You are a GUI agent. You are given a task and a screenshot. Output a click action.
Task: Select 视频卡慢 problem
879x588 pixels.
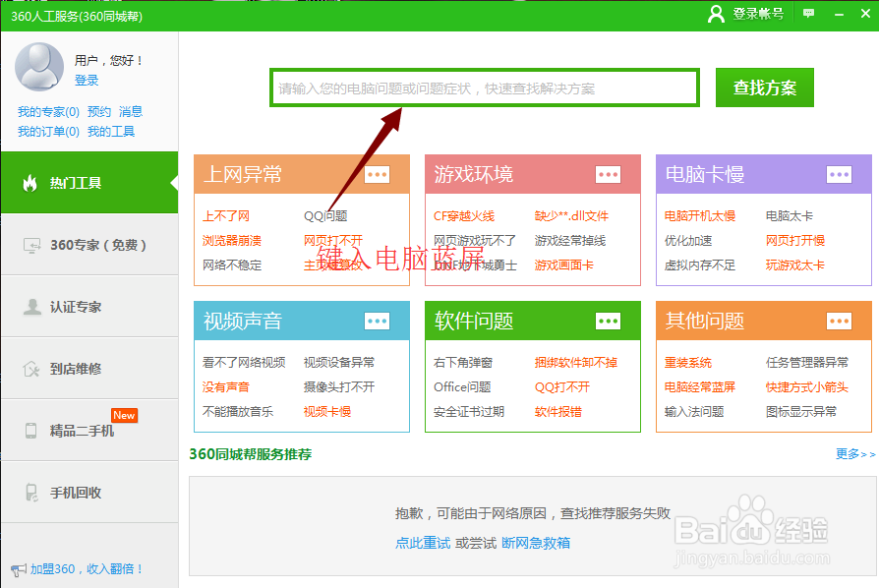pos(327,411)
